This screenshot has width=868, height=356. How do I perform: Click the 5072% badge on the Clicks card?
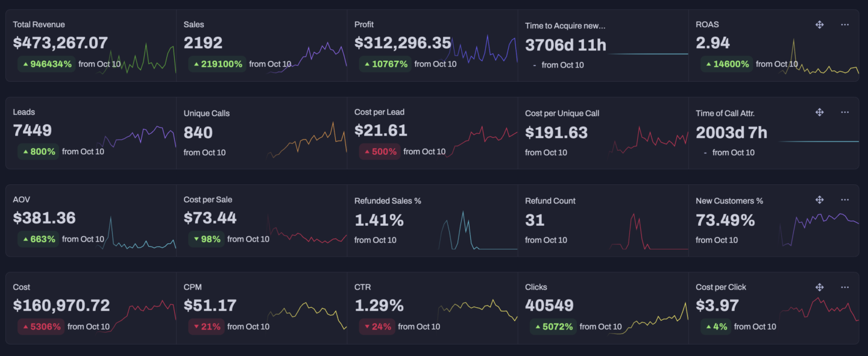pos(553,326)
